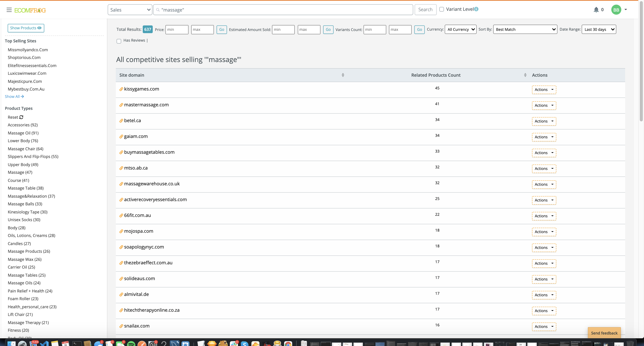Viewport: 644px width, 346px height.
Task: Open the Last 30 days date range dropdown
Action: (x=598, y=29)
